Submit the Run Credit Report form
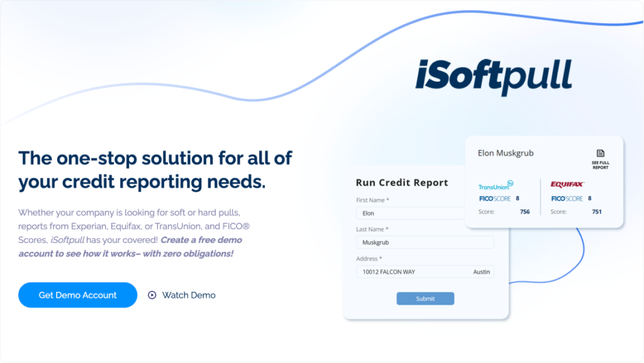The height and width of the screenshot is (363, 644). 425,299
